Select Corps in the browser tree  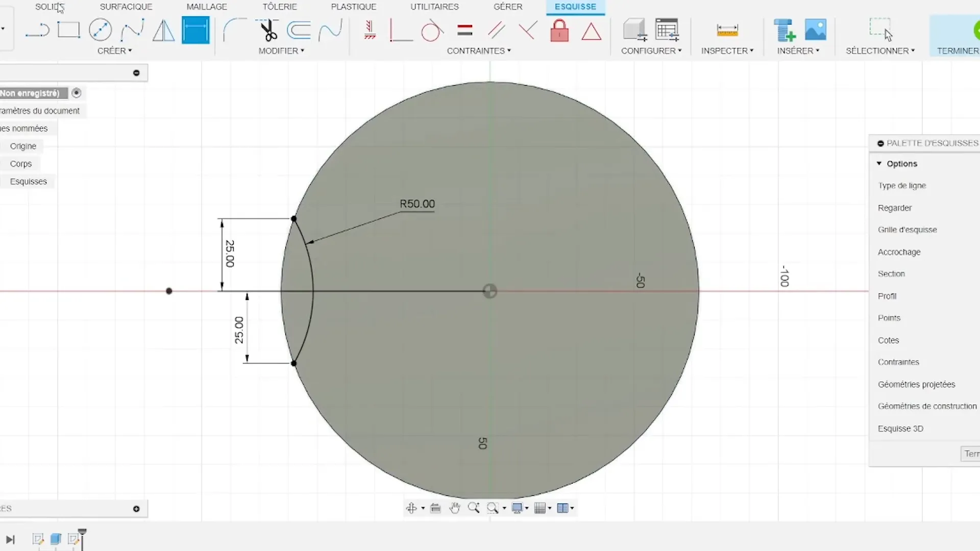pyautogui.click(x=21, y=164)
